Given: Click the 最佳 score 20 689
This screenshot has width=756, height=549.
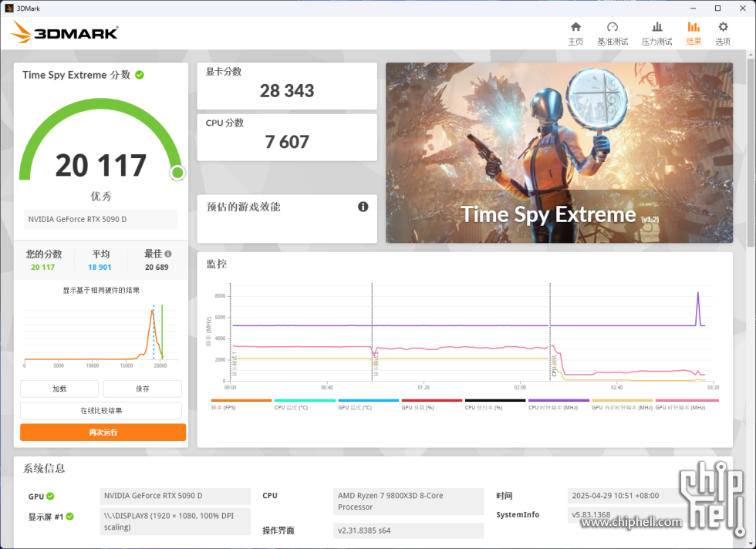Looking at the screenshot, I should coord(157,267).
